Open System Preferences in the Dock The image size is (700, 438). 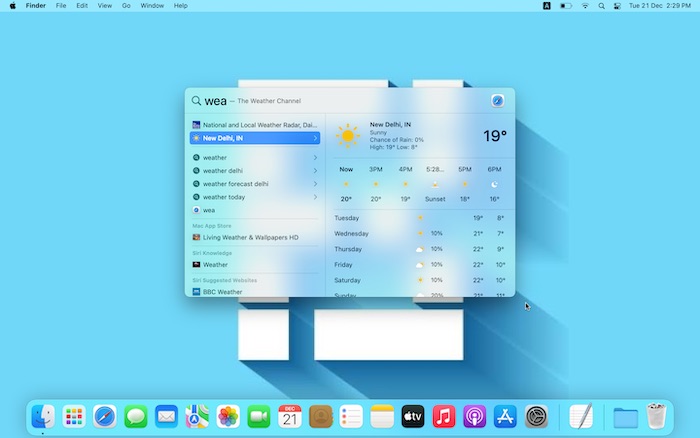[536, 417]
